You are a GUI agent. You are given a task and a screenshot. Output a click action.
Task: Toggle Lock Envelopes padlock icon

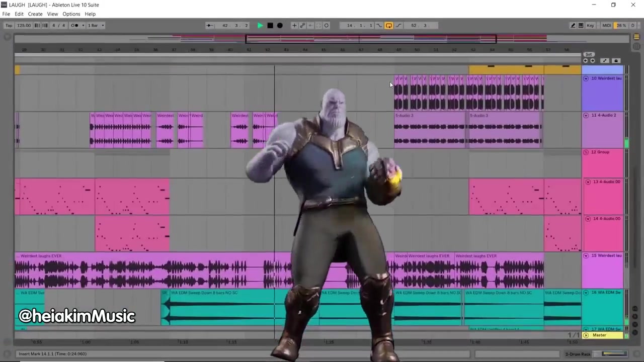(x=616, y=61)
